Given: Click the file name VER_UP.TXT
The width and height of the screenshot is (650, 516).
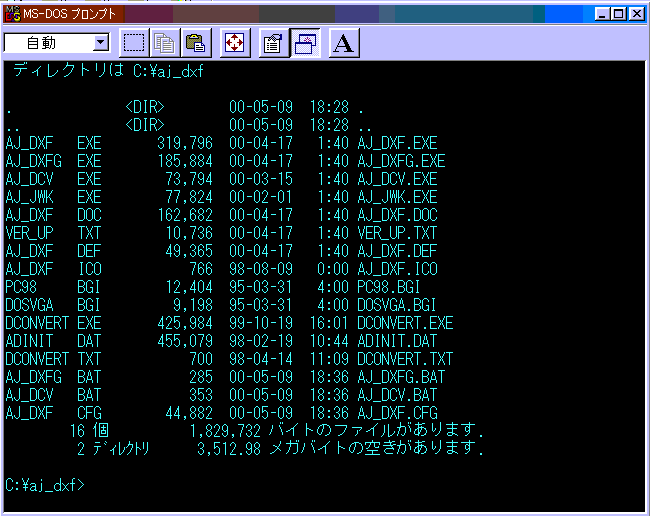Looking at the screenshot, I should coord(397,233).
